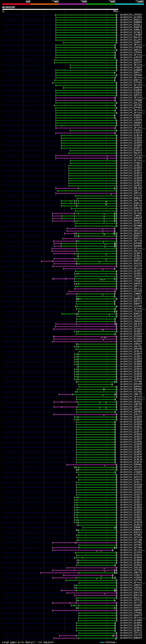View the UniRef100_B9DG00 entry

(131, 60)
